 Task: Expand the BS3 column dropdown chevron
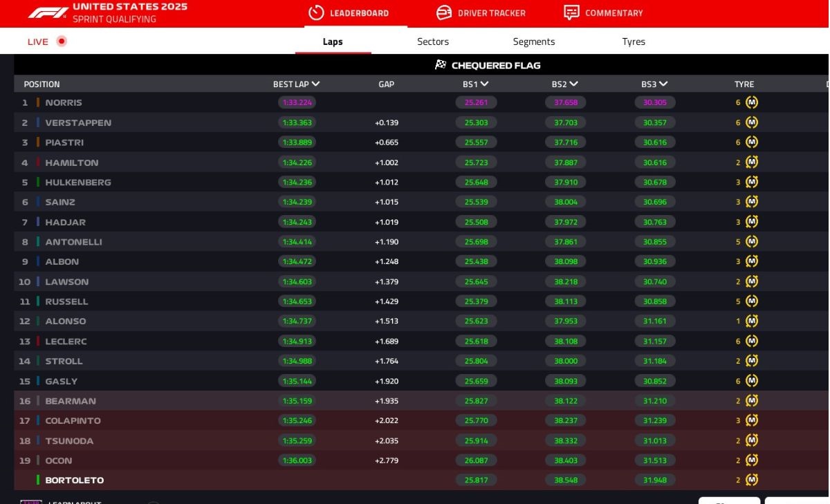pos(663,84)
